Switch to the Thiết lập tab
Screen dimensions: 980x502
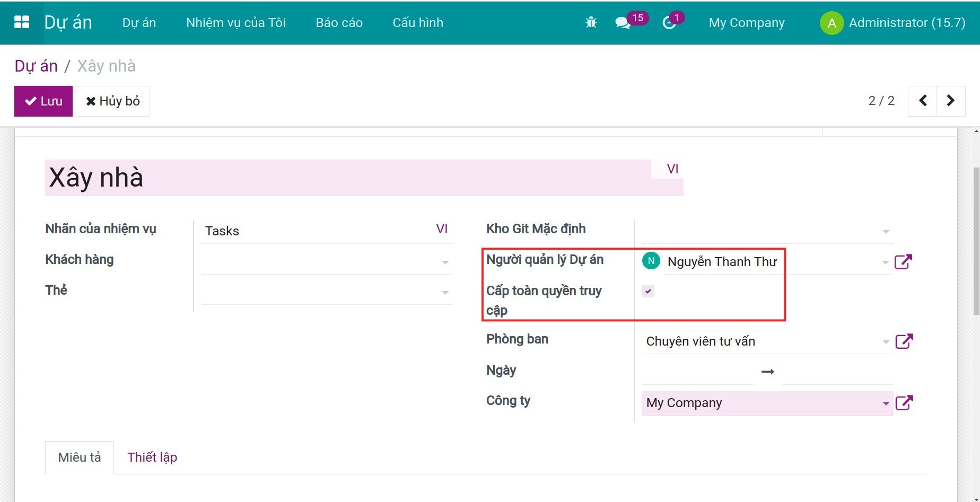[152, 457]
